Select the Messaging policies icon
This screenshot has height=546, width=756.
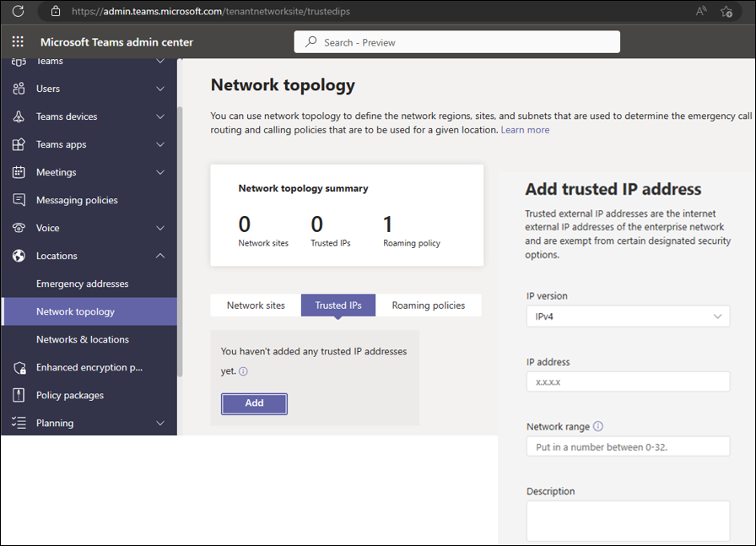[19, 199]
